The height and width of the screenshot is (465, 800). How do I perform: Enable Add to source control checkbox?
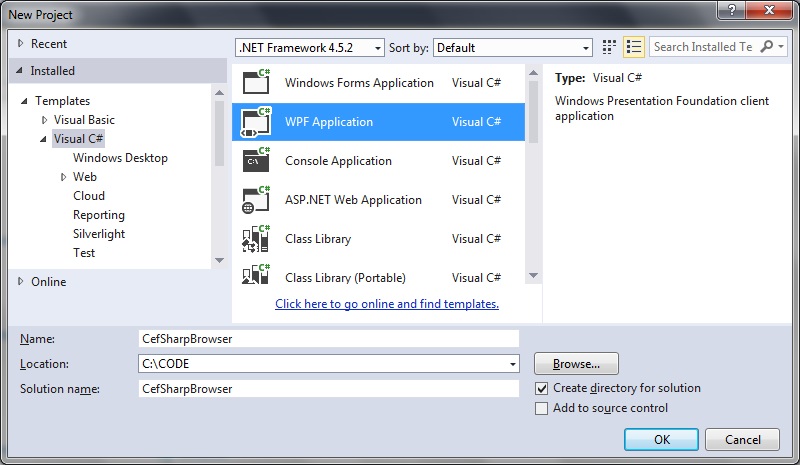(x=541, y=408)
